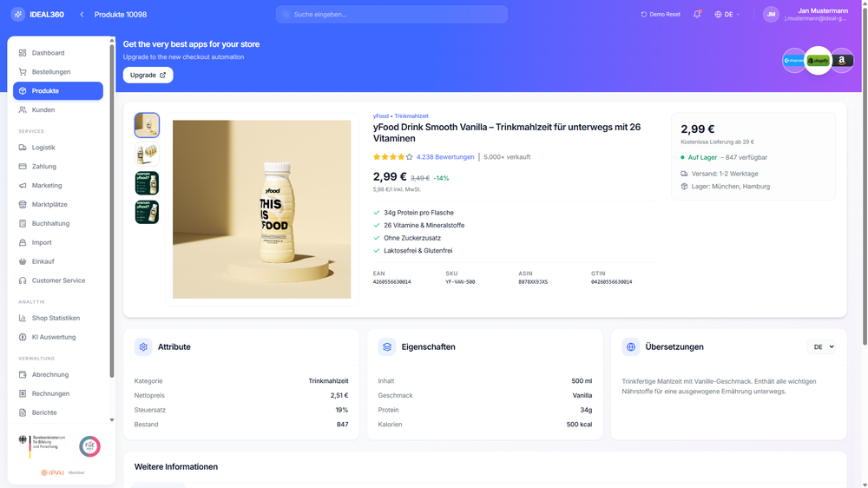
Task: Click the FÜE round badge logo
Action: (x=89, y=446)
